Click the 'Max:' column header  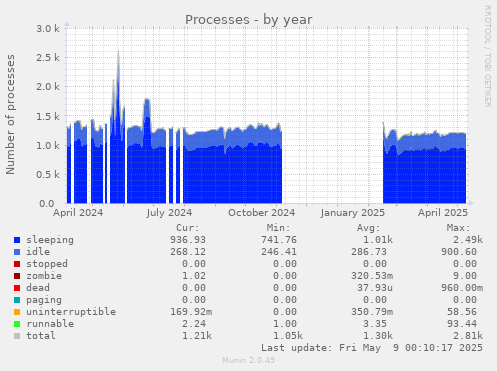pyautogui.click(x=458, y=228)
